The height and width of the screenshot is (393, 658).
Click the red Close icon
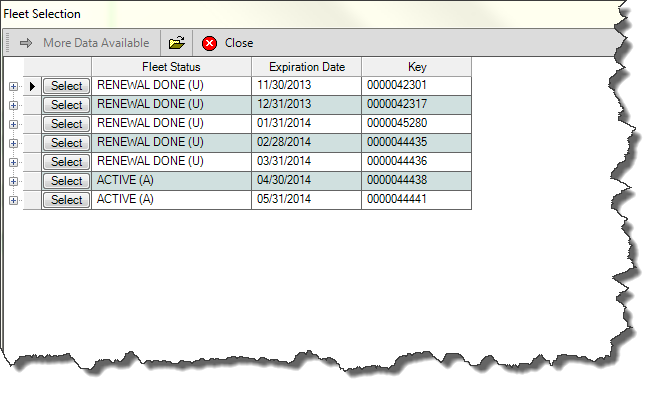click(x=209, y=43)
